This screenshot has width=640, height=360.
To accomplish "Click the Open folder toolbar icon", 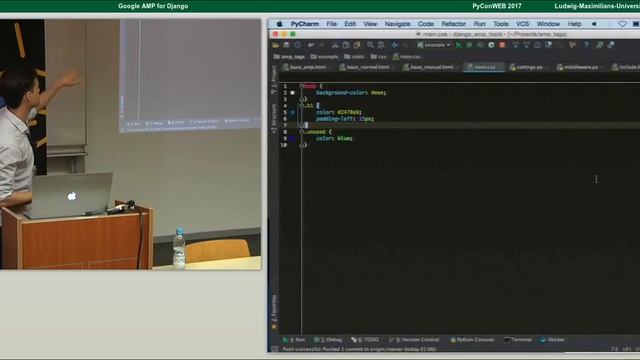I will click(x=276, y=45).
